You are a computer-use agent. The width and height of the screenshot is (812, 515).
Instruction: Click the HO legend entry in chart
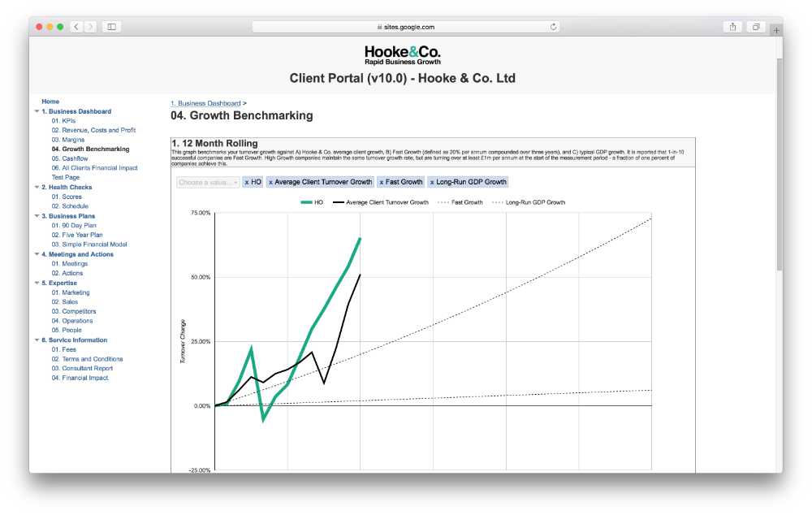click(x=312, y=202)
